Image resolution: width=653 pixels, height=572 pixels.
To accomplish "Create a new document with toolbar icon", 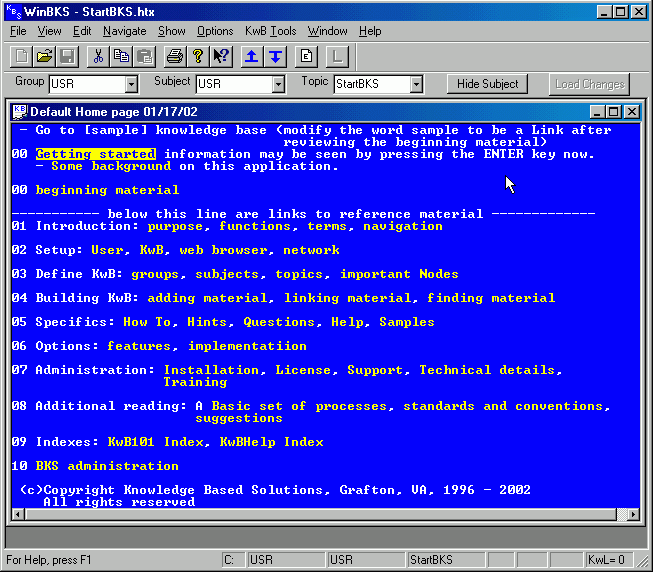I will 22,56.
